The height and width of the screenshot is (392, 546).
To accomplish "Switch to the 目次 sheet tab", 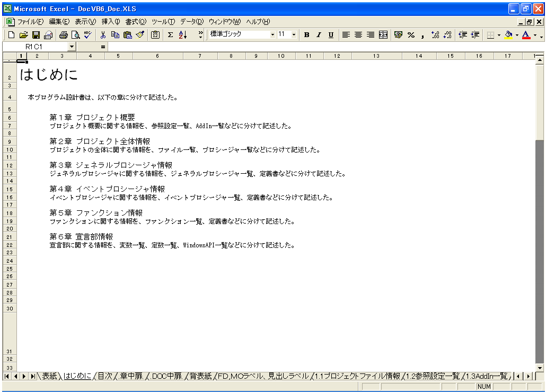I will pos(104,376).
